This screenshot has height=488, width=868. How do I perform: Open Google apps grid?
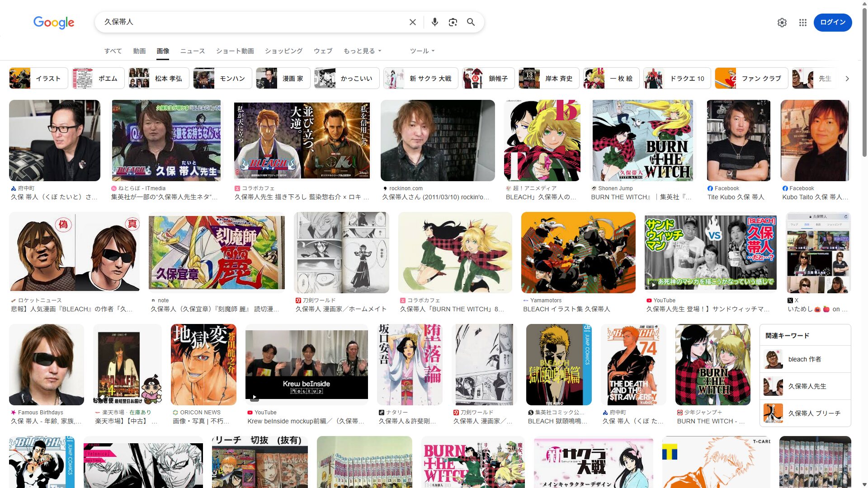click(802, 23)
